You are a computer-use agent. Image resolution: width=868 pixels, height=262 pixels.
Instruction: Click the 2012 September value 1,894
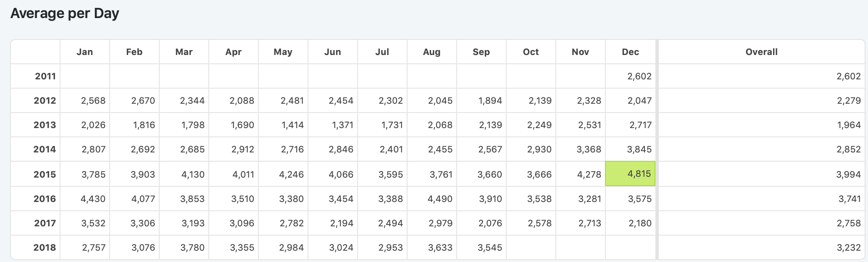(490, 101)
